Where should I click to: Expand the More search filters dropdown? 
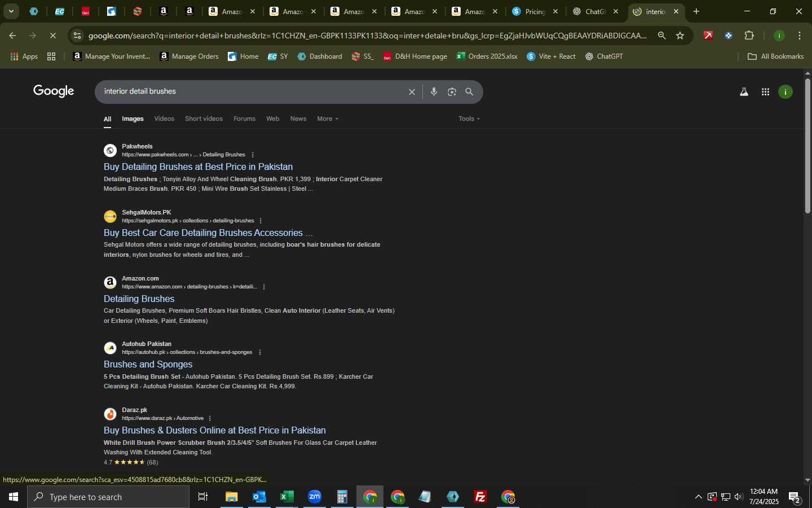pos(328,119)
